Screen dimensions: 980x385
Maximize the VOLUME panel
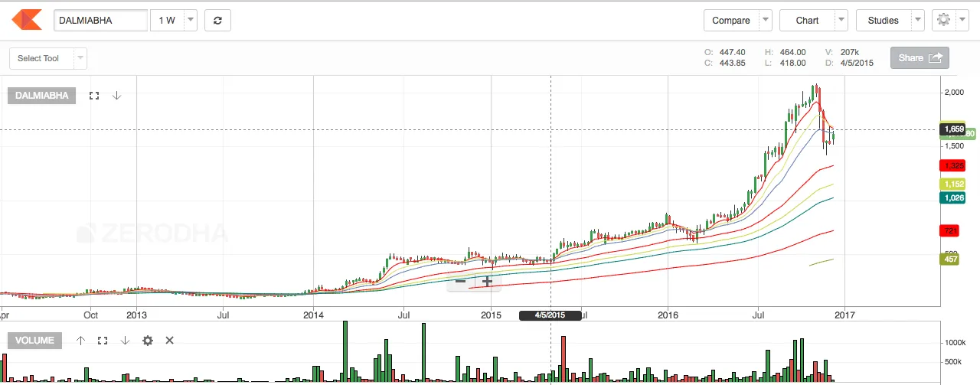point(103,341)
